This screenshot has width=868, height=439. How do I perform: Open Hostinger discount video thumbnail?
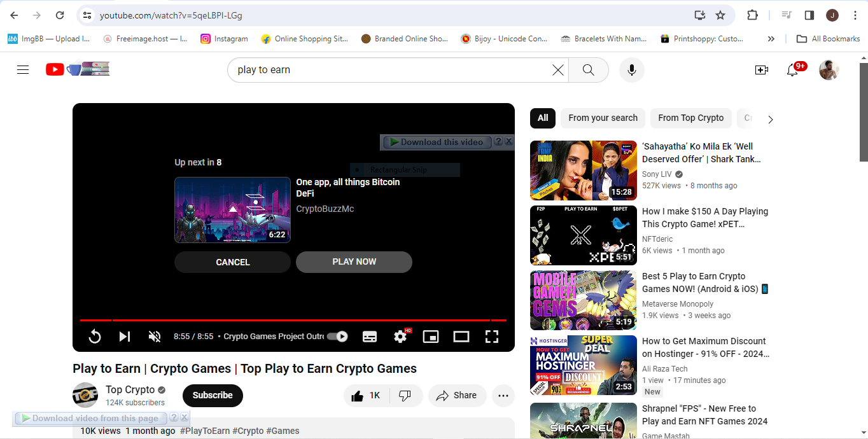pyautogui.click(x=584, y=365)
